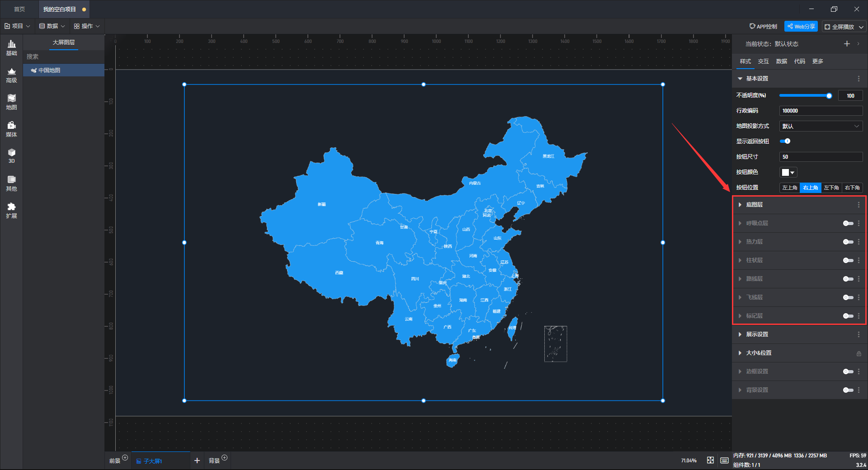Switch to the 样式 tab
This screenshot has width=868, height=470.
click(x=745, y=61)
